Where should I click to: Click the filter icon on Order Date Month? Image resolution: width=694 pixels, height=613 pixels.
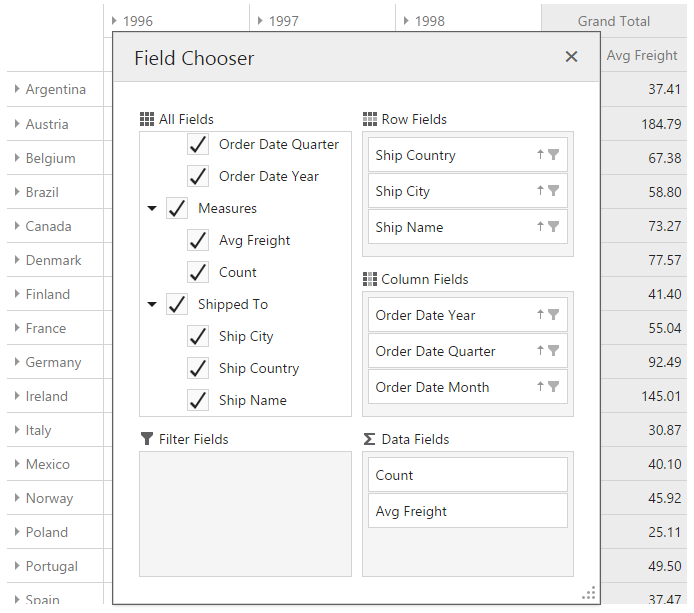(x=553, y=387)
